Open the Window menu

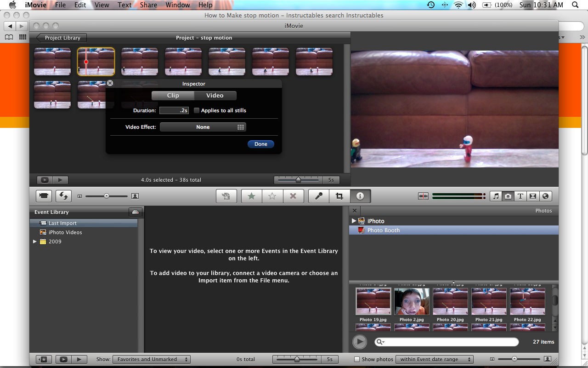coord(178,5)
